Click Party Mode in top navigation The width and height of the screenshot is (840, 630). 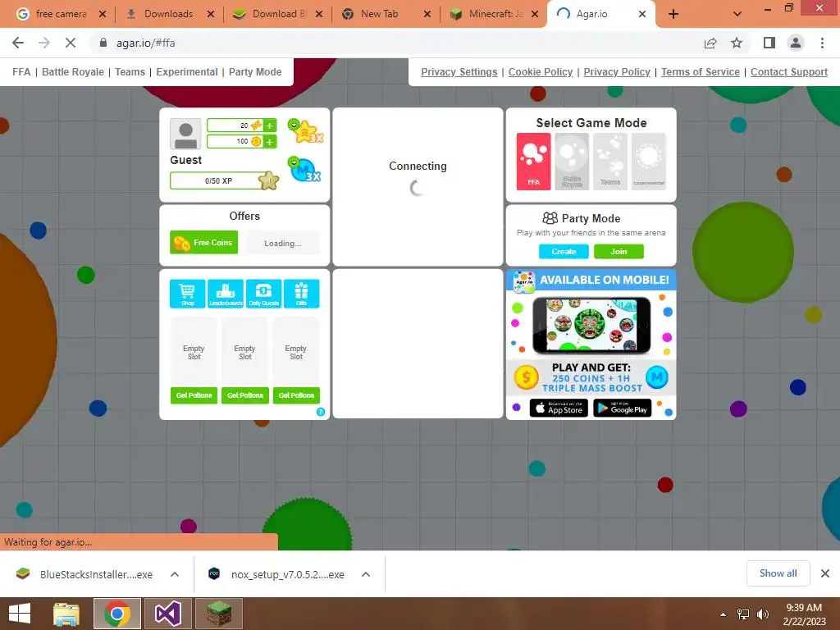pos(255,72)
